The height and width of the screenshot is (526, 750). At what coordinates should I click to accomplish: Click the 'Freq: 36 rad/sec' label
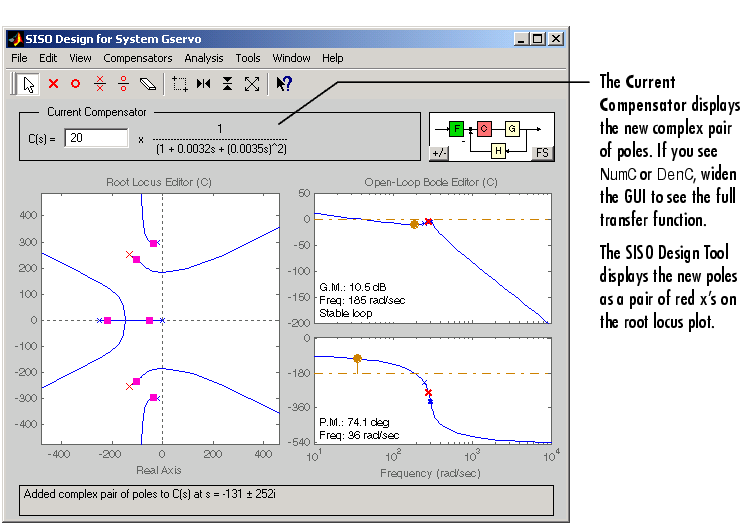(359, 435)
